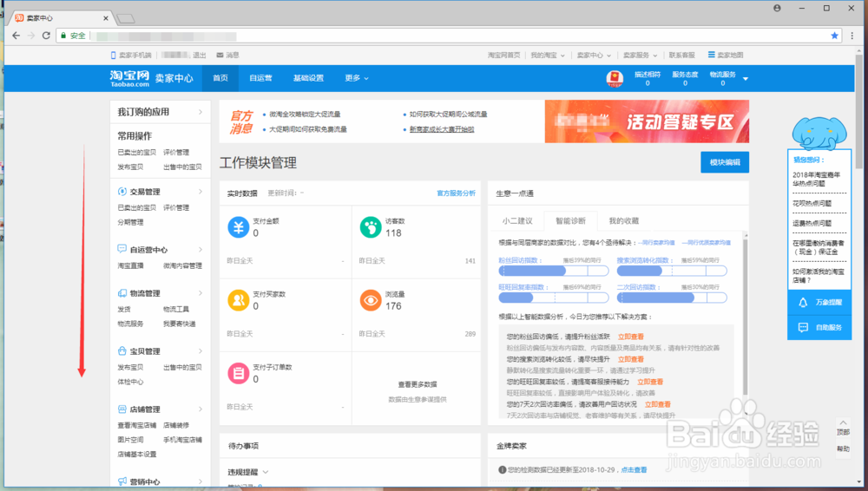Open 分期管理 link in sidebar
The image size is (868, 491).
click(130, 222)
